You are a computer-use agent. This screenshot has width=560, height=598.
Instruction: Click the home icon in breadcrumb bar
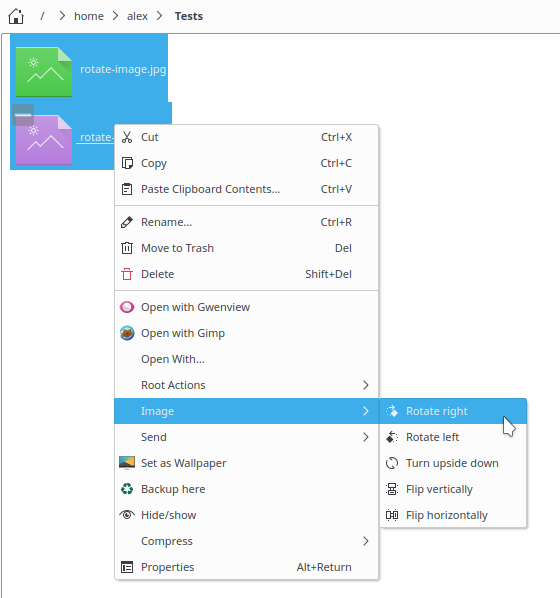click(16, 16)
